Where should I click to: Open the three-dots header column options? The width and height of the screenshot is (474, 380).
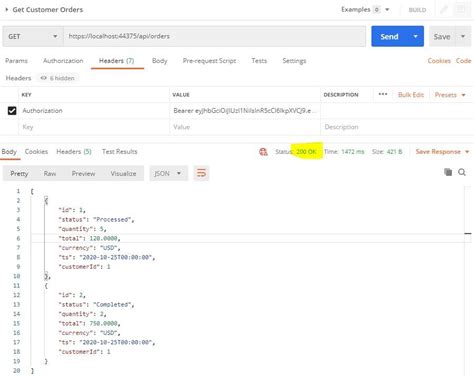[x=383, y=94]
